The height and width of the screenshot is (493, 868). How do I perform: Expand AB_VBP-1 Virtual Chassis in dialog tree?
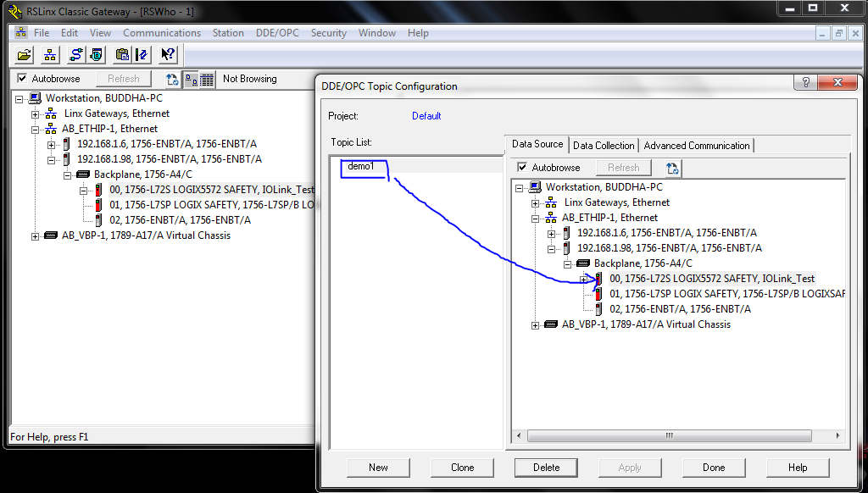(536, 325)
